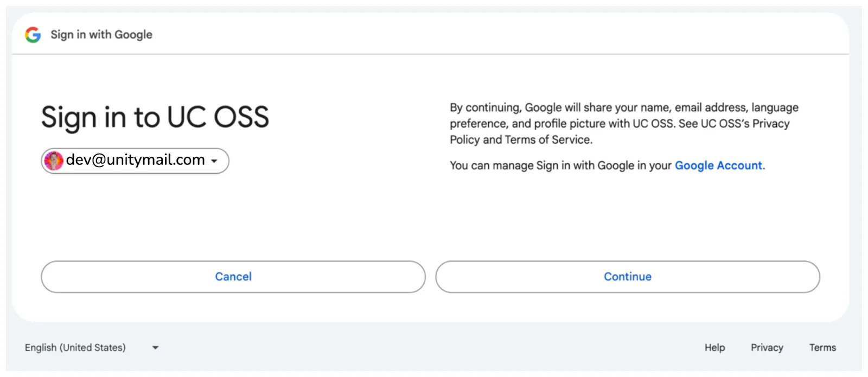The width and height of the screenshot is (868, 377).
Task: Click the "Sign in with Google" header title
Action: point(101,35)
